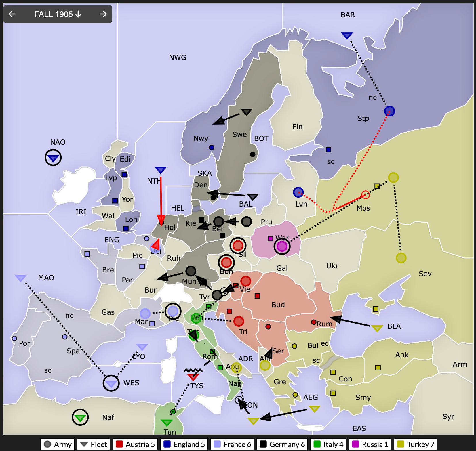Click the English fleet in Barents Sea

pos(347,35)
